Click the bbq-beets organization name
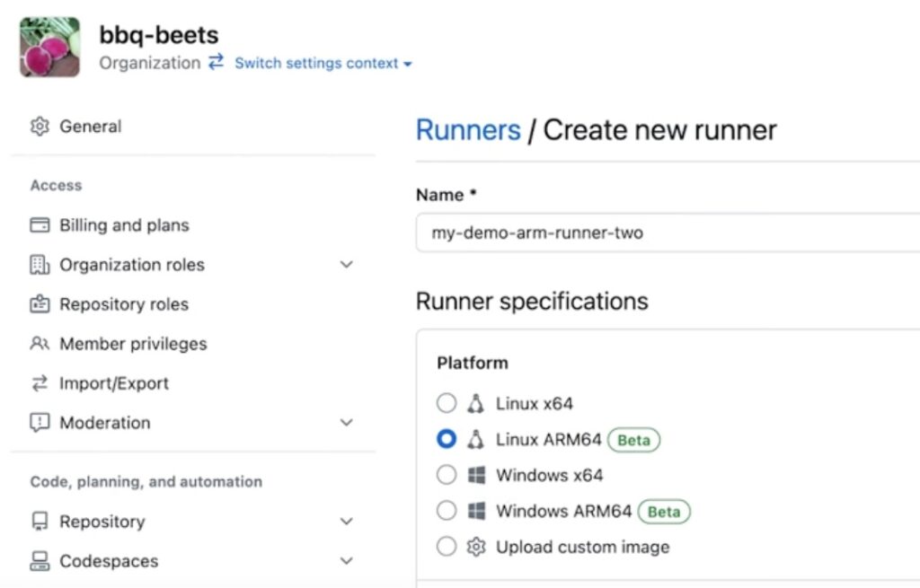This screenshot has height=588, width=920. (x=159, y=35)
